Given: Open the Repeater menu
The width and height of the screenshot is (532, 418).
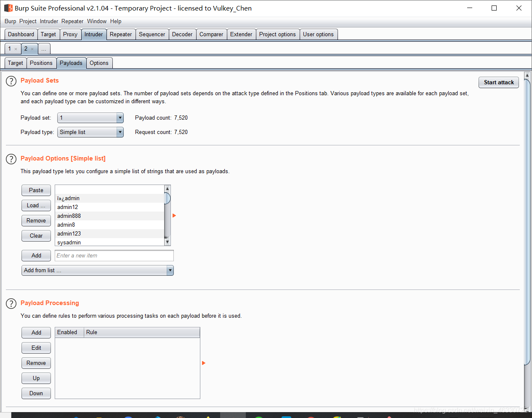Looking at the screenshot, I should tap(72, 21).
